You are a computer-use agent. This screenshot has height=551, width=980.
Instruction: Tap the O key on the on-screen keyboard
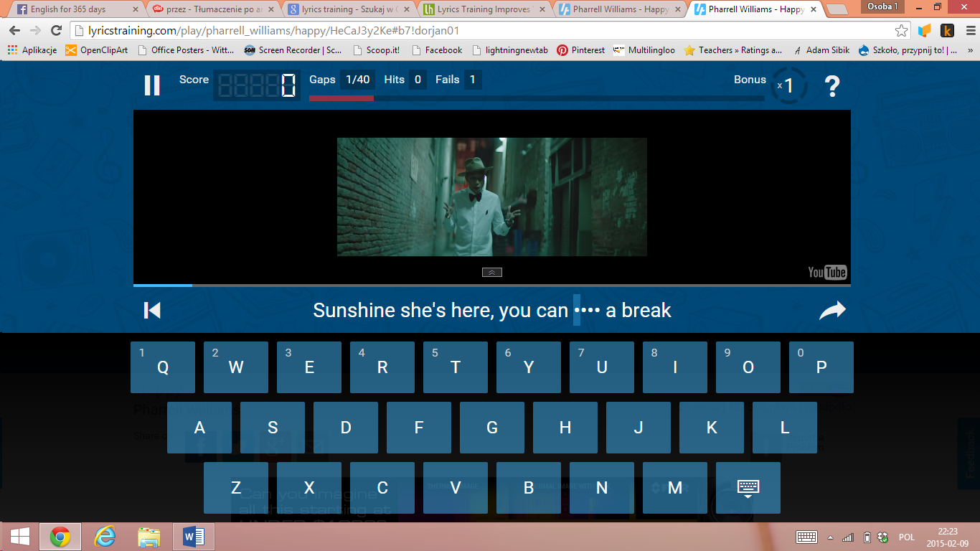748,367
